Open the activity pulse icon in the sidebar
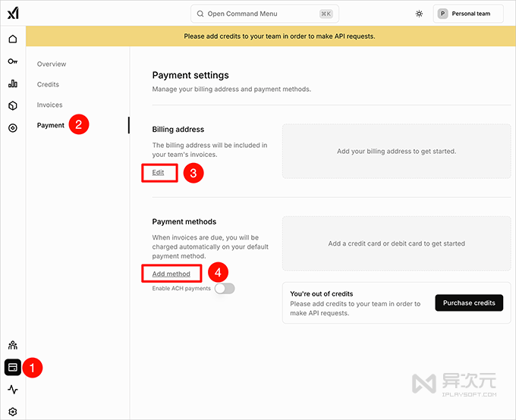This screenshot has height=420, width=516. pyautogui.click(x=13, y=390)
